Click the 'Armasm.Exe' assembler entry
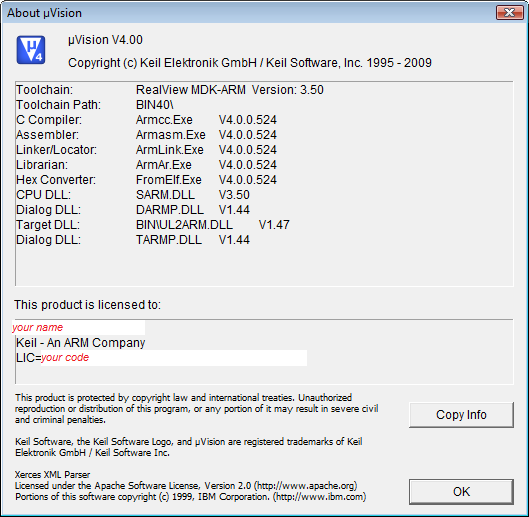529x517 pixels. tap(171, 135)
